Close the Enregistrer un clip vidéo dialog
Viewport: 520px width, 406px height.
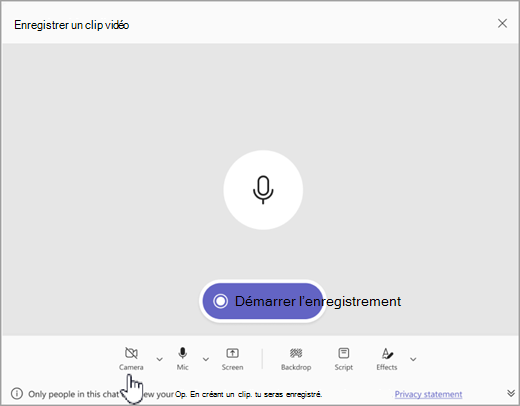pos(502,23)
